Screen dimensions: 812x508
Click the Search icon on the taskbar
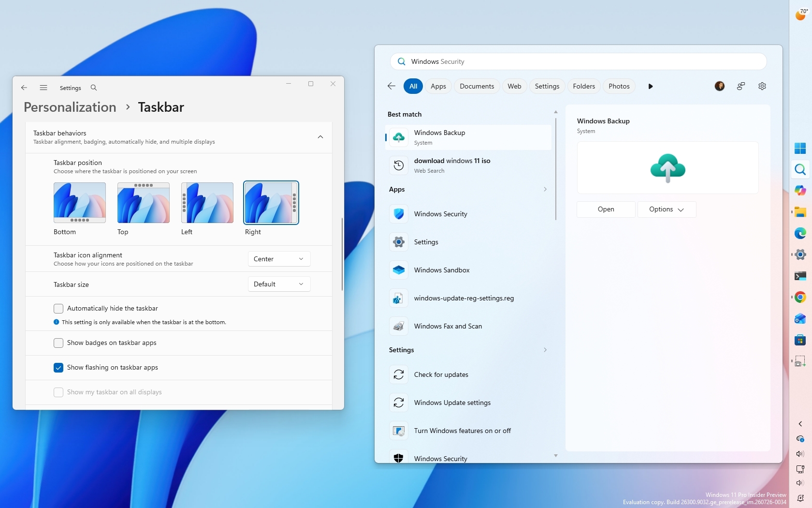[800, 169]
